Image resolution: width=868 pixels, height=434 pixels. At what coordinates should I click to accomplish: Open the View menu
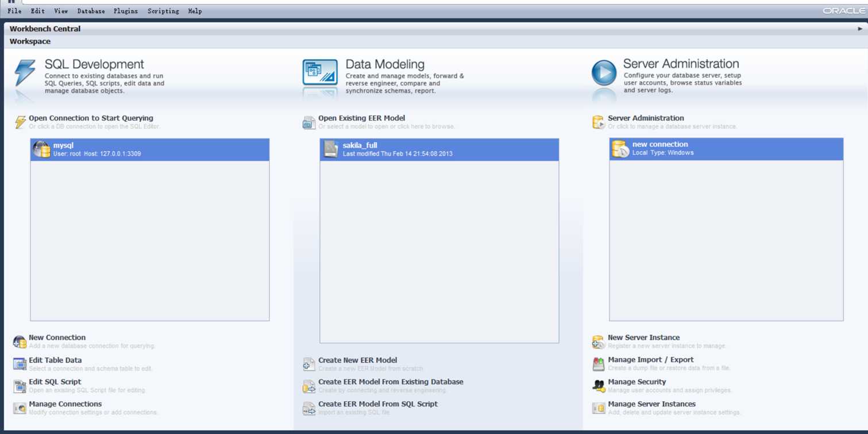click(x=61, y=11)
